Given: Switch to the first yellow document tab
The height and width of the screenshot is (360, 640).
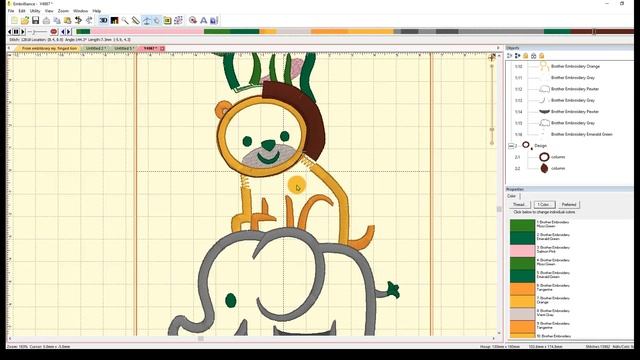Looking at the screenshot, I should coord(49,49).
